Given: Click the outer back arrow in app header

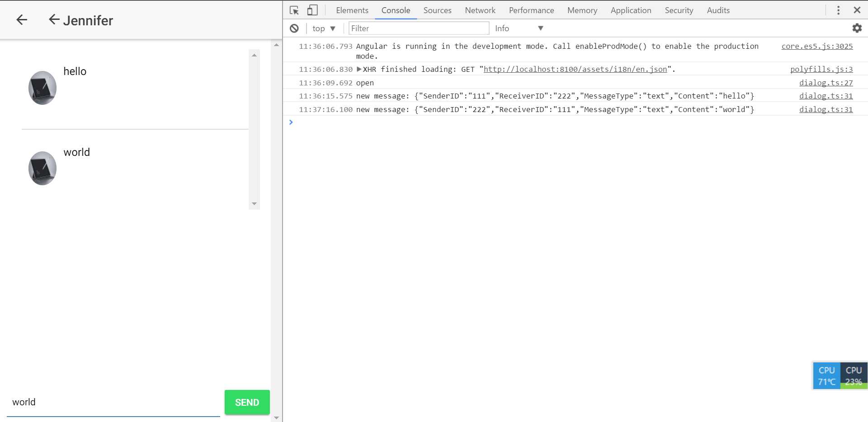Looking at the screenshot, I should [x=22, y=19].
